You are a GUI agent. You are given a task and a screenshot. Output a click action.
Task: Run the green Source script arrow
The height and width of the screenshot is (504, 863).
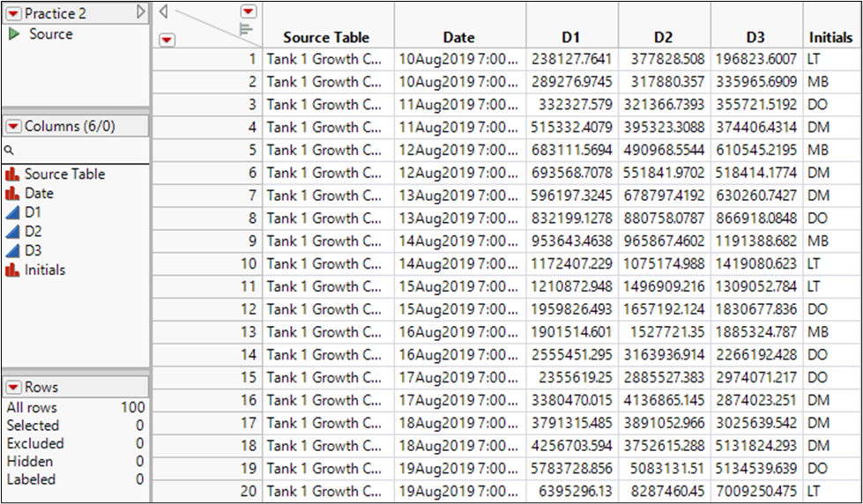(x=14, y=34)
